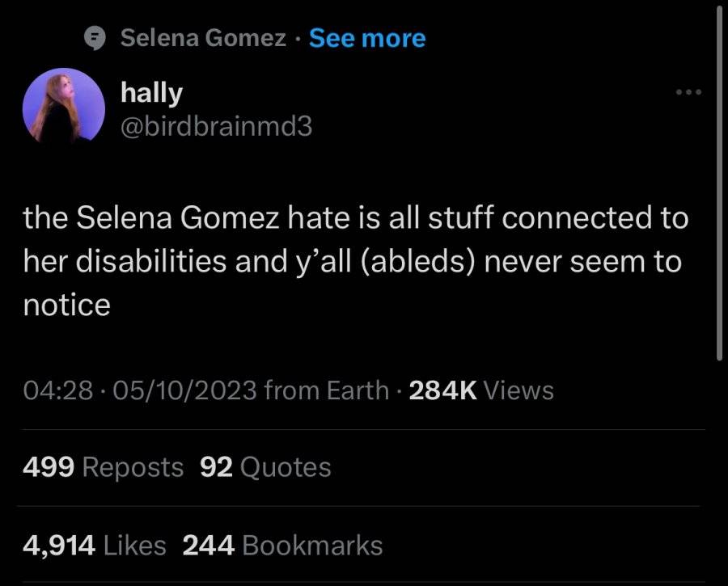
Task: Show the 4,914 Likes list
Action: [x=95, y=545]
